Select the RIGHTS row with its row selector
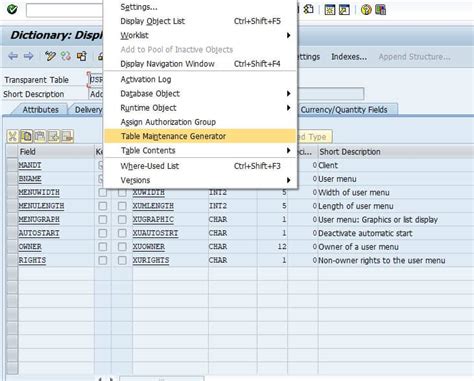 (12, 260)
